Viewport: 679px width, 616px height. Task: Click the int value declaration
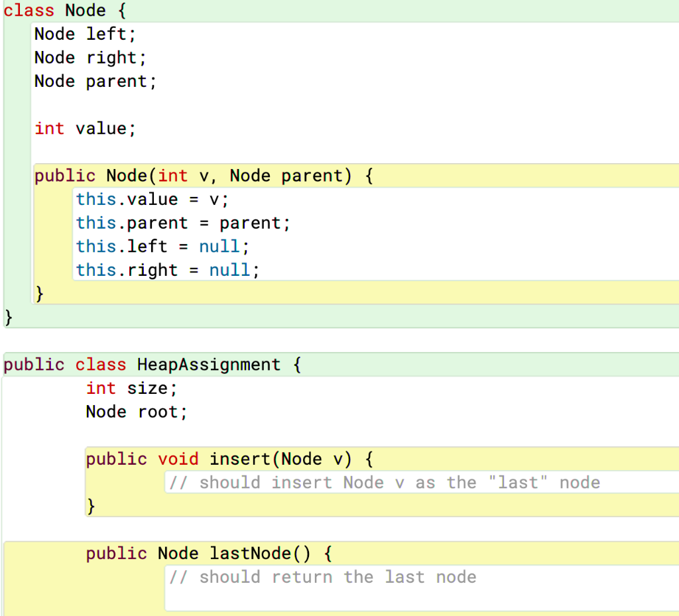point(85,128)
